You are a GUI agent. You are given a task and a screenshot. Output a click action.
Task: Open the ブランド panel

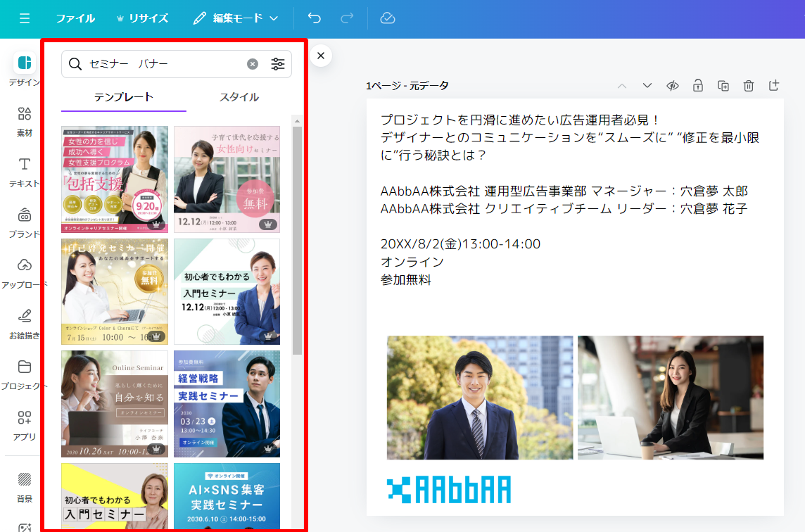click(x=24, y=223)
